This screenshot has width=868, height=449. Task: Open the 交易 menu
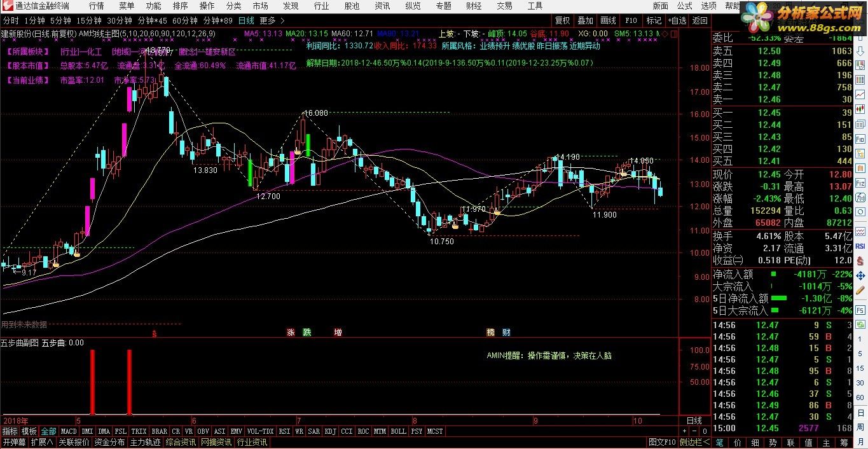coord(504,6)
